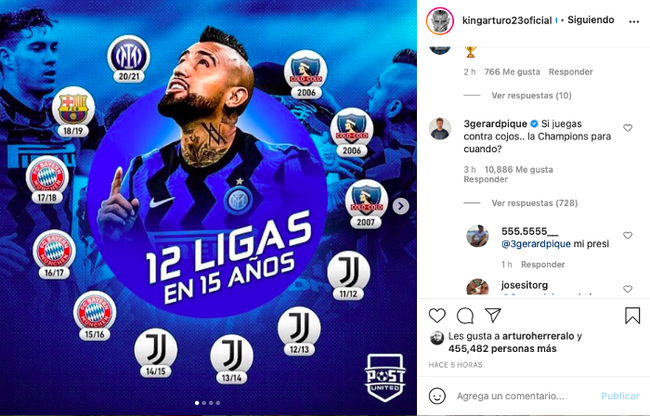
Task: Open the comment speech bubble icon
Action: pyautogui.click(x=465, y=316)
